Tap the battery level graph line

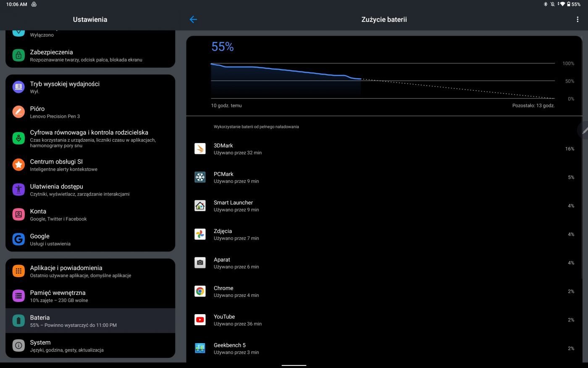(x=286, y=70)
